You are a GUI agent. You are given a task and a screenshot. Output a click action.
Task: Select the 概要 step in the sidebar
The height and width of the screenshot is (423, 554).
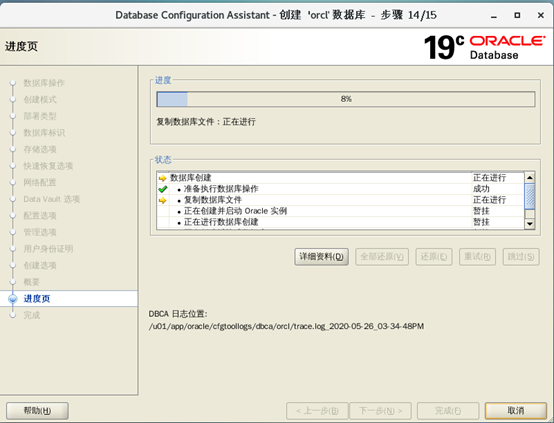click(32, 282)
